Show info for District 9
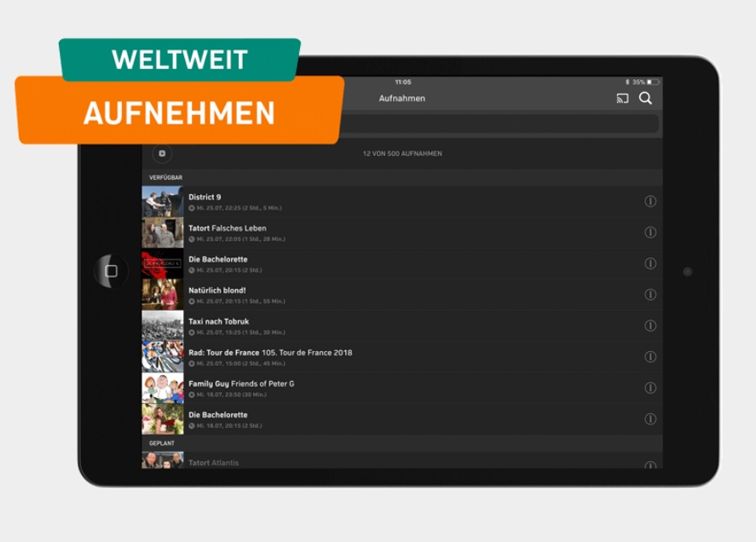This screenshot has width=756, height=542. coord(650,201)
